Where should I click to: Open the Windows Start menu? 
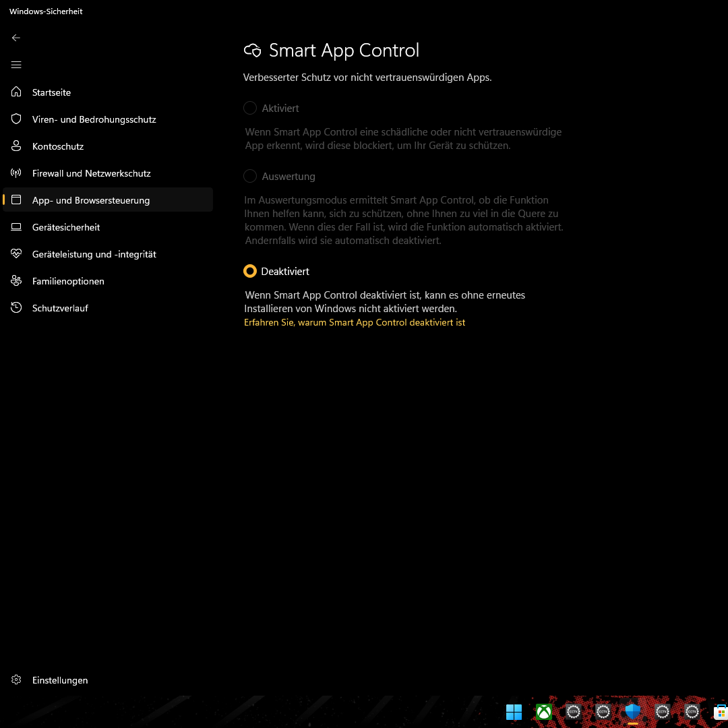[514, 712]
